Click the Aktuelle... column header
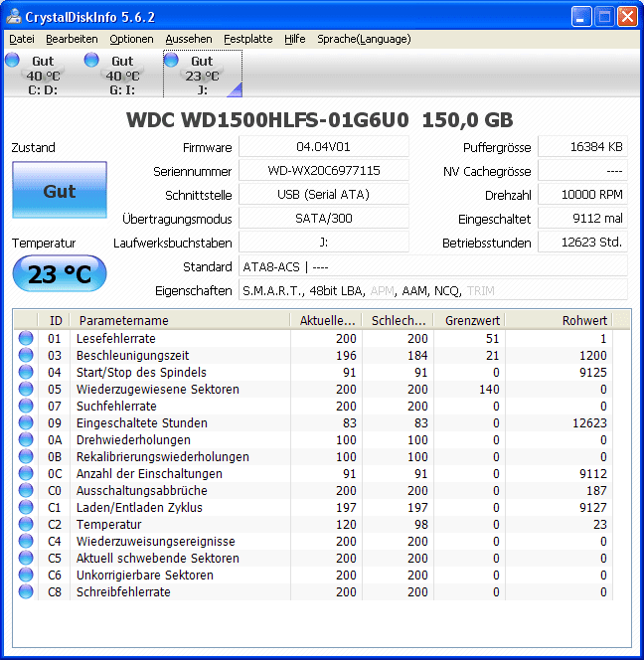The width and height of the screenshot is (644, 660). (327, 321)
